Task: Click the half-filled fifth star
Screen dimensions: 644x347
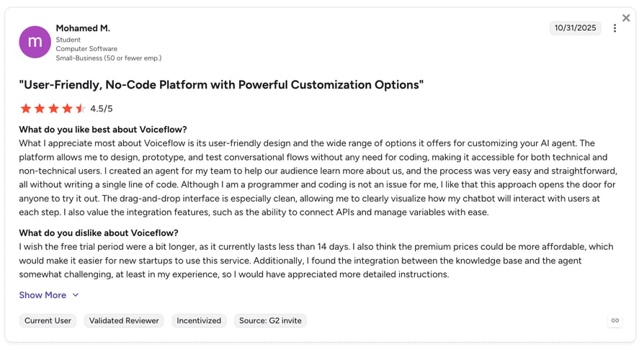Action: pos(81,109)
